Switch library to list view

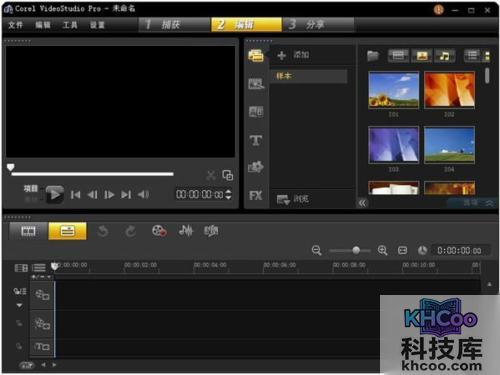472,55
